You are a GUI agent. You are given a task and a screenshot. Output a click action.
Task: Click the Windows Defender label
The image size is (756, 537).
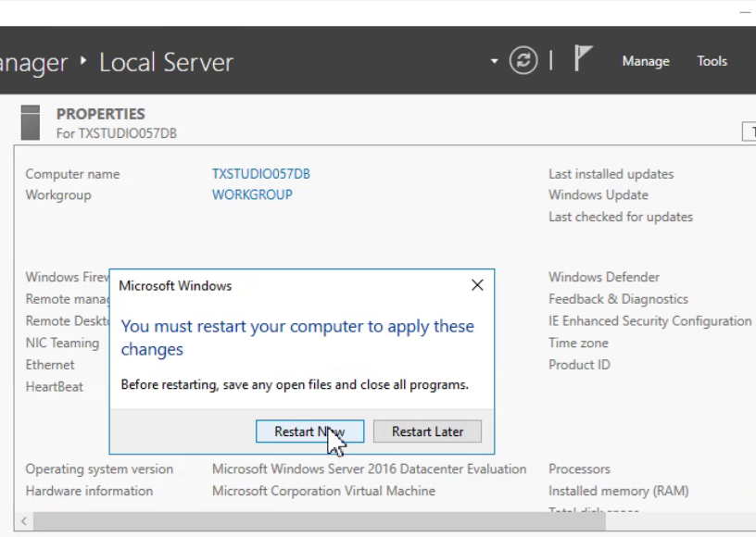click(604, 277)
